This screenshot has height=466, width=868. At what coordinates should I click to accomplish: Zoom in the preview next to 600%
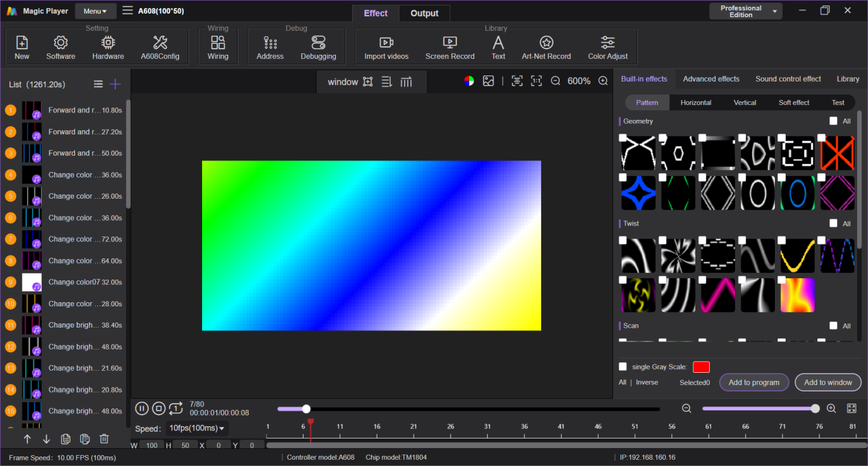click(x=603, y=81)
